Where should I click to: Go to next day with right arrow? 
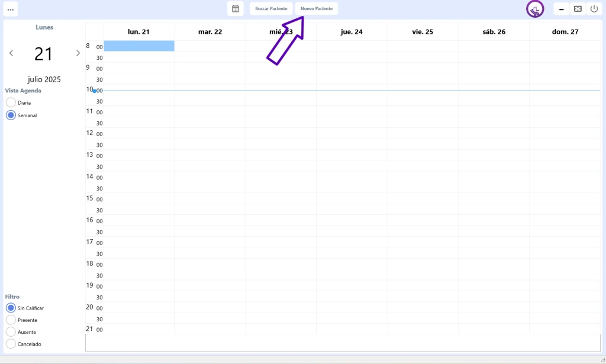78,53
